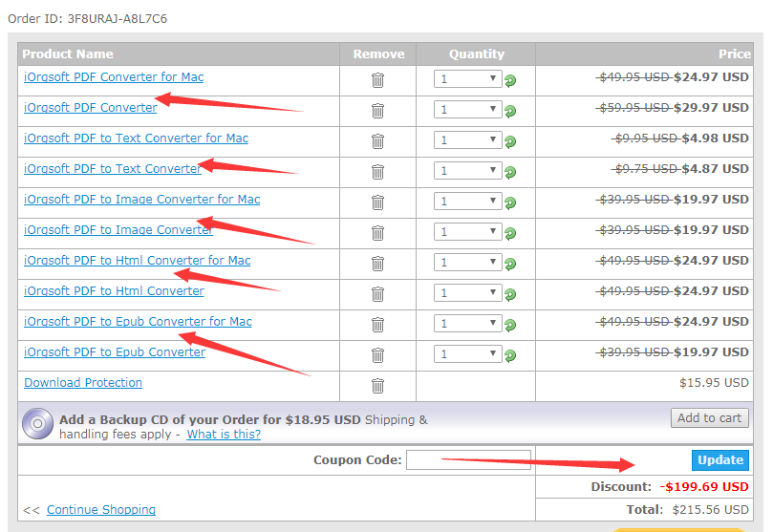Click refresh icon in non-Mac PDF to Html Converter row
773x532 pixels.
[510, 294]
